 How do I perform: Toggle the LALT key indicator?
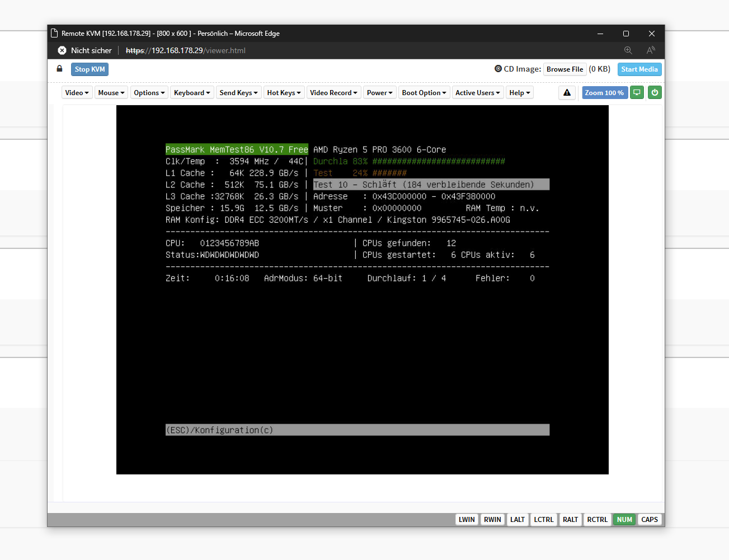pyautogui.click(x=518, y=520)
